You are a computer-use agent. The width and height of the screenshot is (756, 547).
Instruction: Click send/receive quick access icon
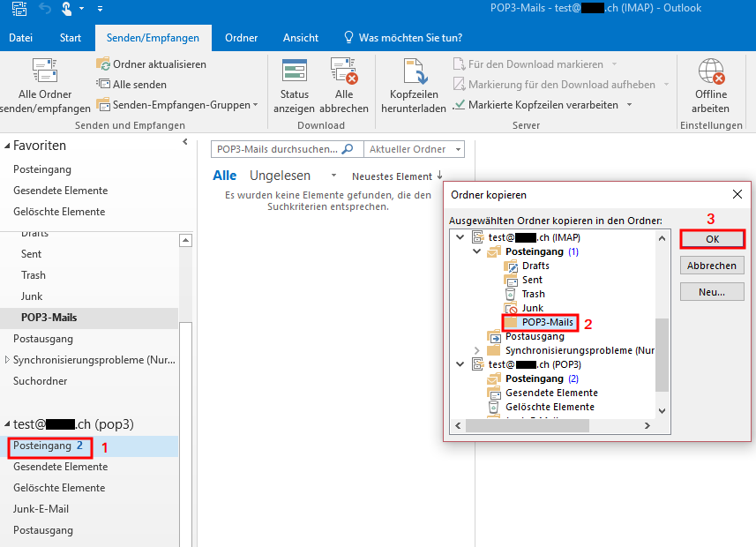coord(19,8)
